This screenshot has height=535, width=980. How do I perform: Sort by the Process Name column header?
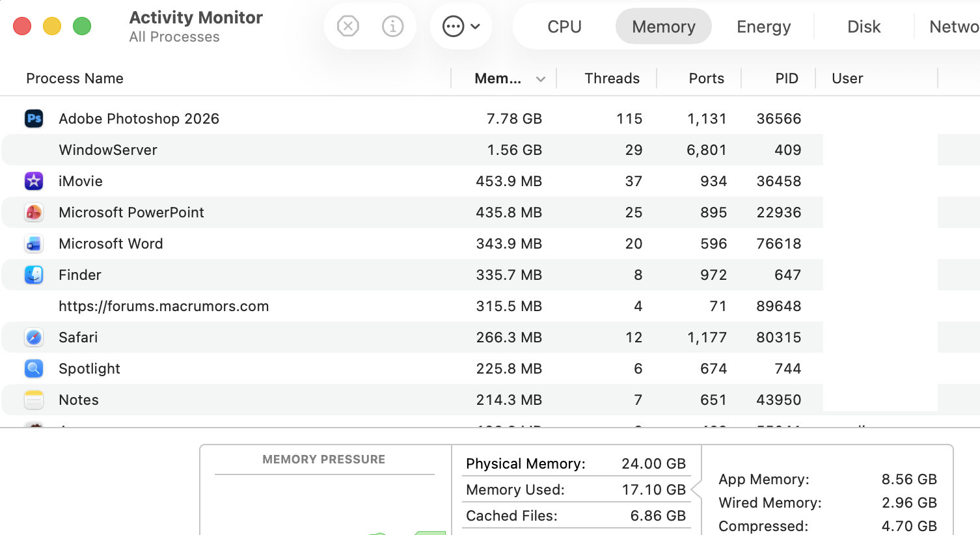[x=75, y=78]
